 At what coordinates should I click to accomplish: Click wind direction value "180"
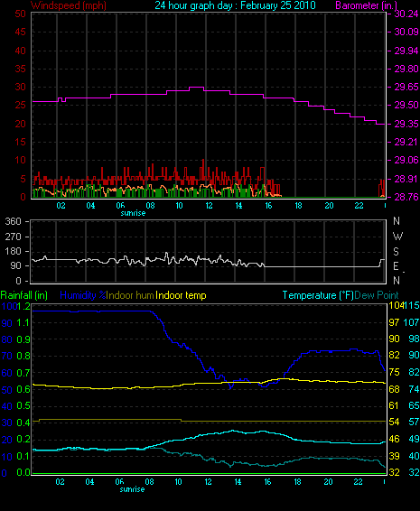click(x=13, y=251)
